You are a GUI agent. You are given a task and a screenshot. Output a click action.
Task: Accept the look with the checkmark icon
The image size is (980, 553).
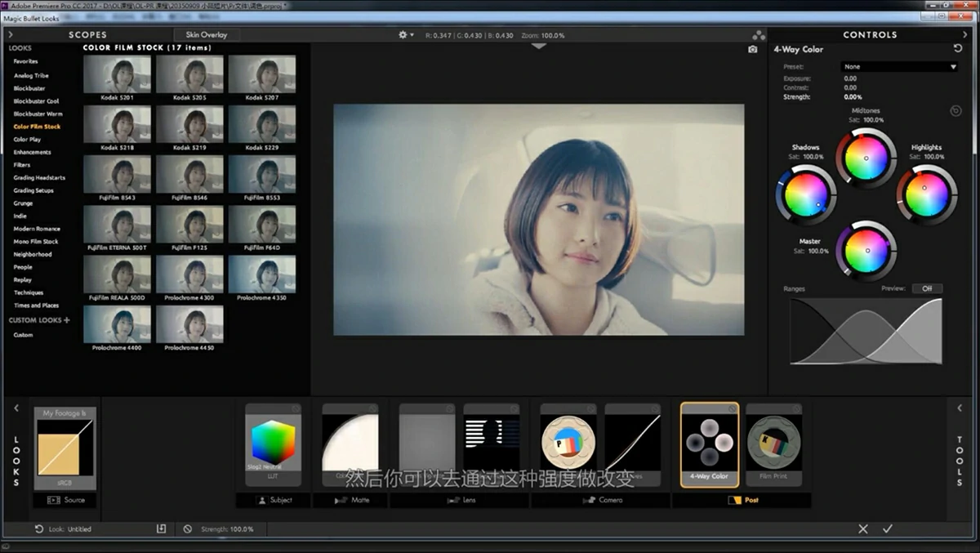point(887,529)
